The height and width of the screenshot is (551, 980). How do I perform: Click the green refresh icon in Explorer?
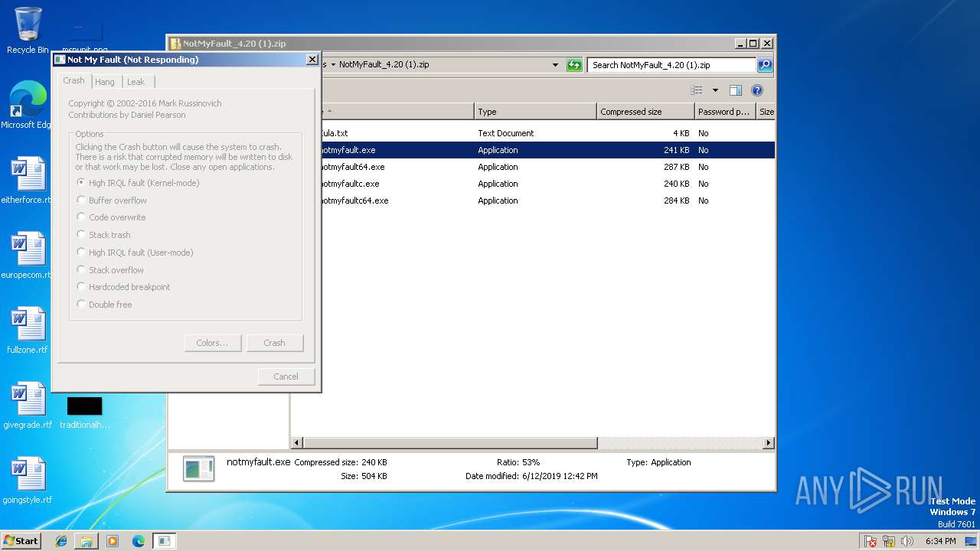pos(574,65)
